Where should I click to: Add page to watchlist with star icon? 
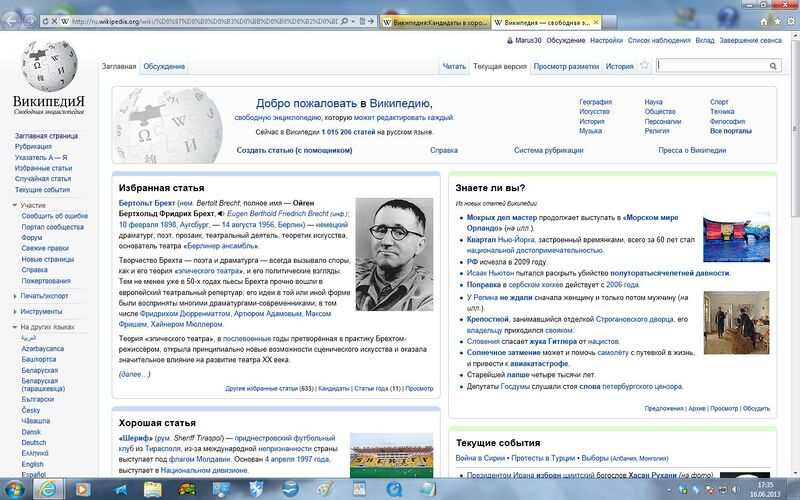pyautogui.click(x=644, y=65)
